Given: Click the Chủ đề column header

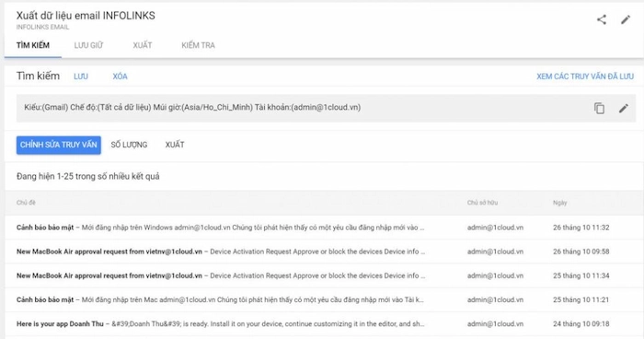Looking at the screenshot, I should click(26, 203).
